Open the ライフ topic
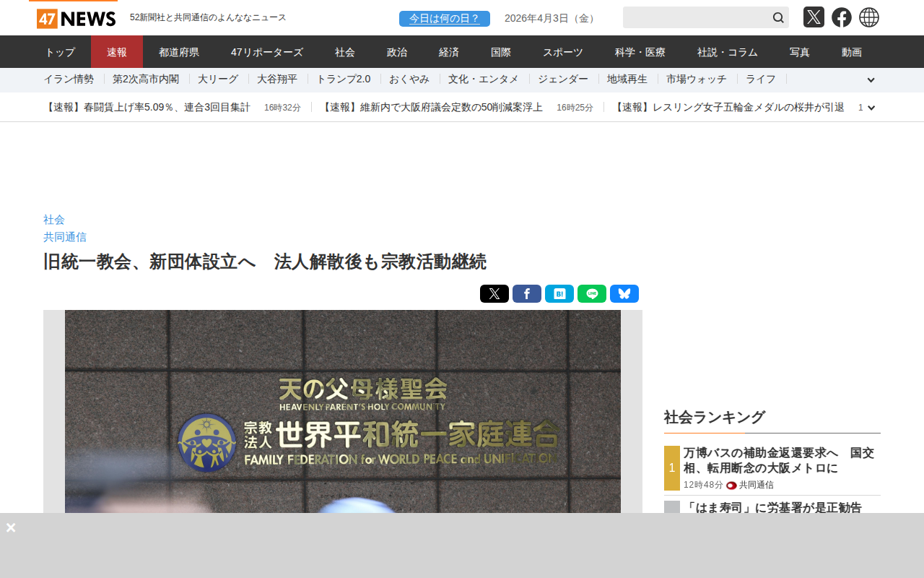The width and height of the screenshot is (924, 578). [761, 79]
